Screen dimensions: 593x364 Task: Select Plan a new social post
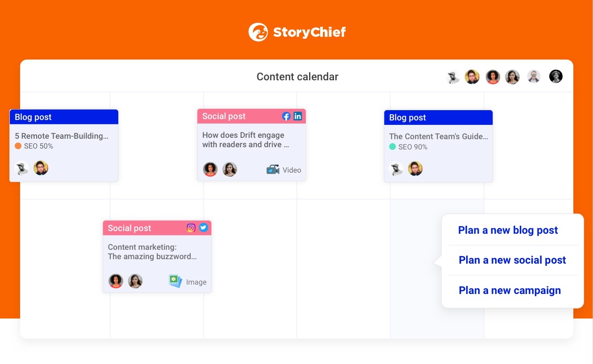click(x=512, y=260)
